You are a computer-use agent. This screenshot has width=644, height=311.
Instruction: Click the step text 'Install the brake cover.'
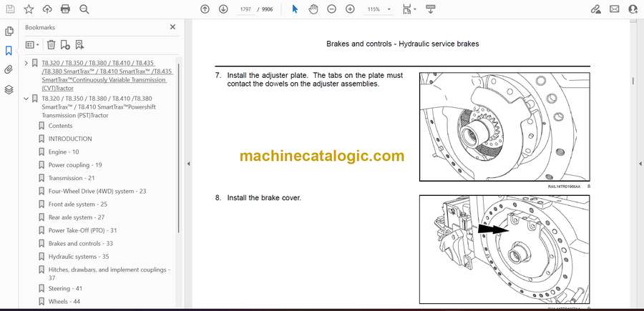click(264, 198)
